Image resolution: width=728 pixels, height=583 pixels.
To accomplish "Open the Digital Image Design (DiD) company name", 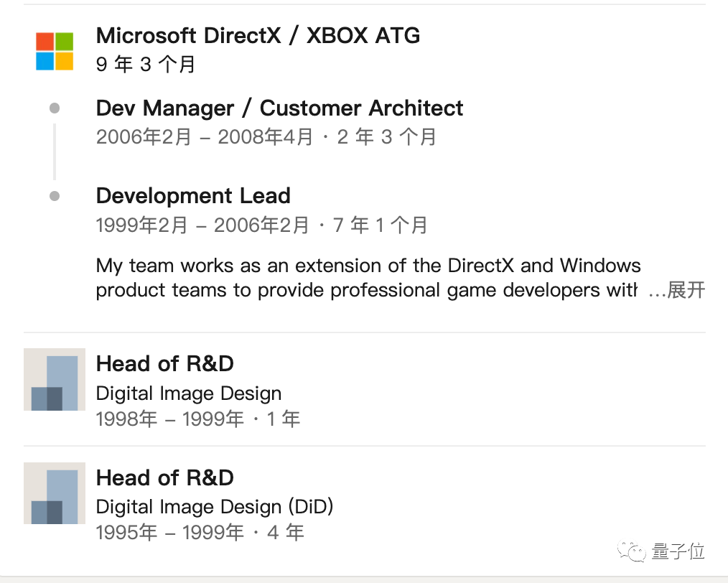I will click(x=214, y=507).
